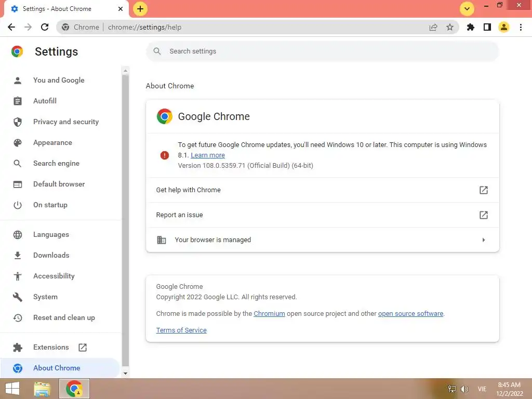This screenshot has height=399, width=532.
Task: Click the Extensions external link icon
Action: click(83, 348)
